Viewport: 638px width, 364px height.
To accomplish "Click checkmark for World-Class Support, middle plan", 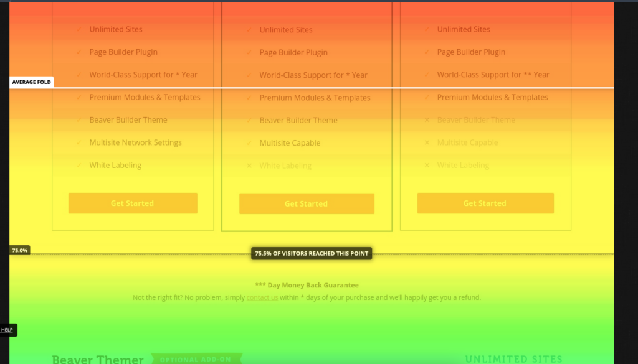I will 247,74.
